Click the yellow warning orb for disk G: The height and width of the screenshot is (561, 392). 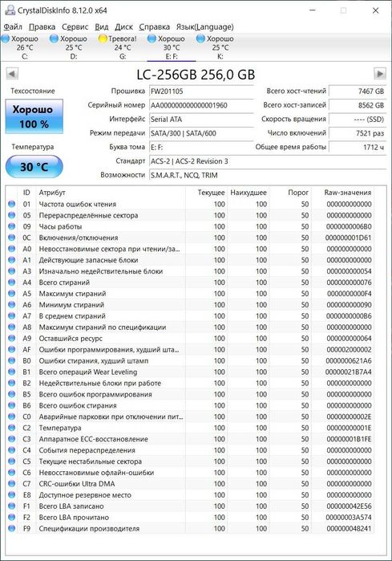click(103, 39)
